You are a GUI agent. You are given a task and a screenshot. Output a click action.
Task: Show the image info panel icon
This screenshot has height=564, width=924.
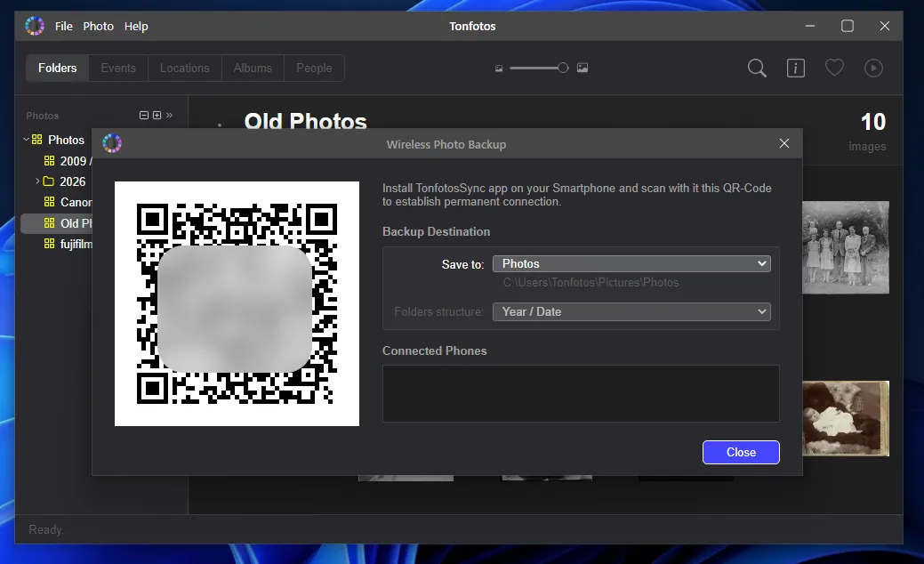[x=796, y=68]
